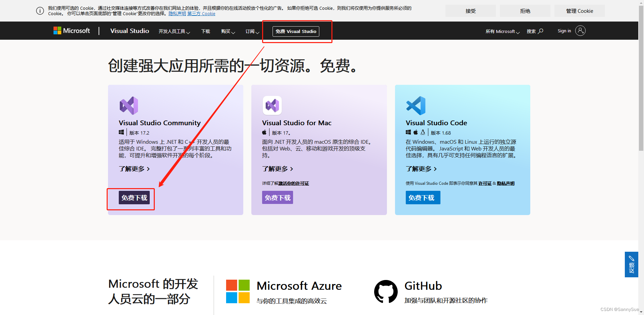Open the 激活你的许可证 link
This screenshot has width=644, height=315.
tap(294, 183)
